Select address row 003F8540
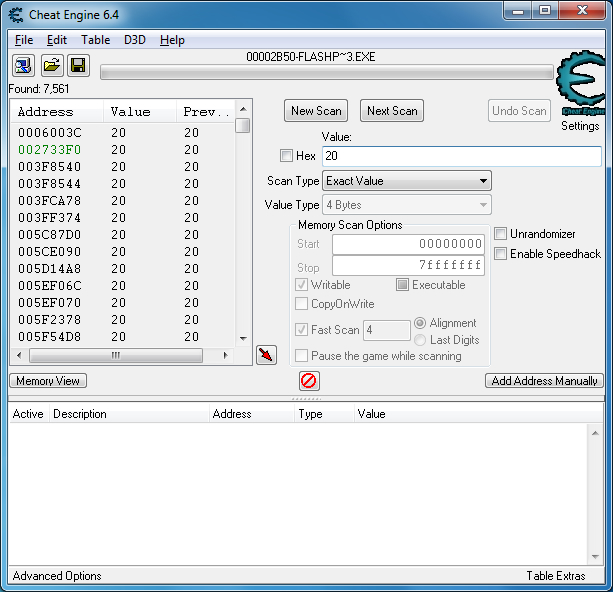613x592 pixels. coord(123,167)
